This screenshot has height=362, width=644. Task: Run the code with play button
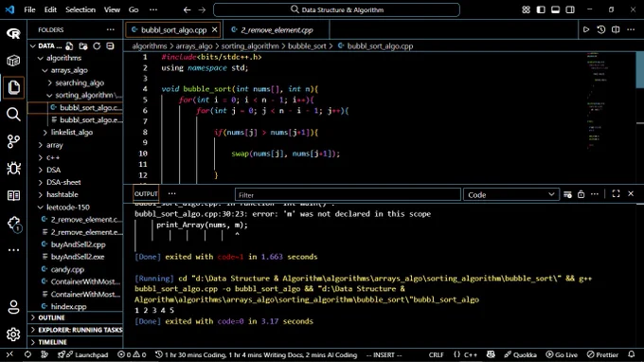click(x=586, y=29)
